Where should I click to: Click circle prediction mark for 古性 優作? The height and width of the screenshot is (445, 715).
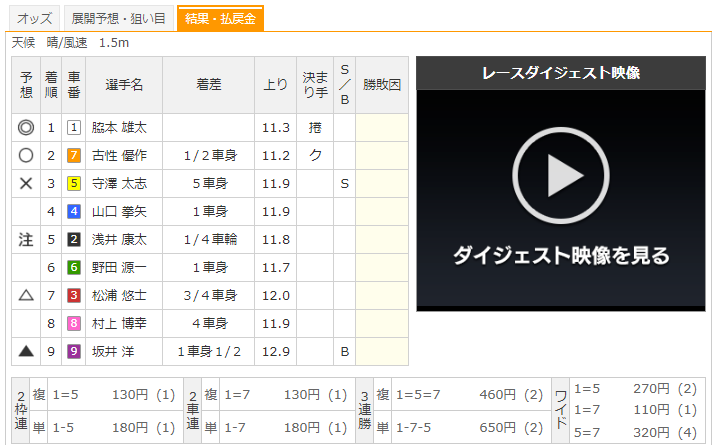coord(26,155)
